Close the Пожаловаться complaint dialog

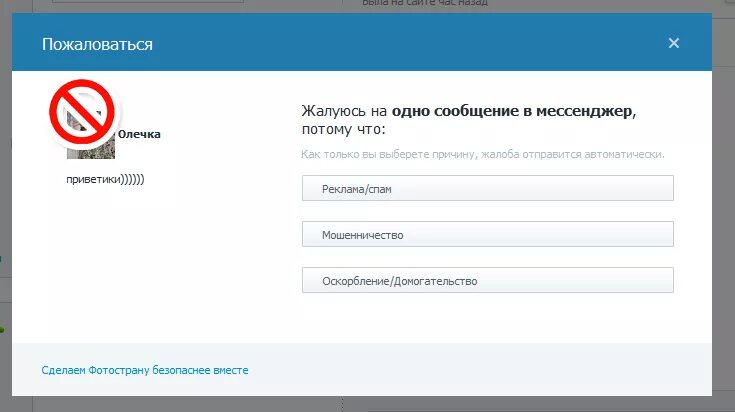[674, 43]
